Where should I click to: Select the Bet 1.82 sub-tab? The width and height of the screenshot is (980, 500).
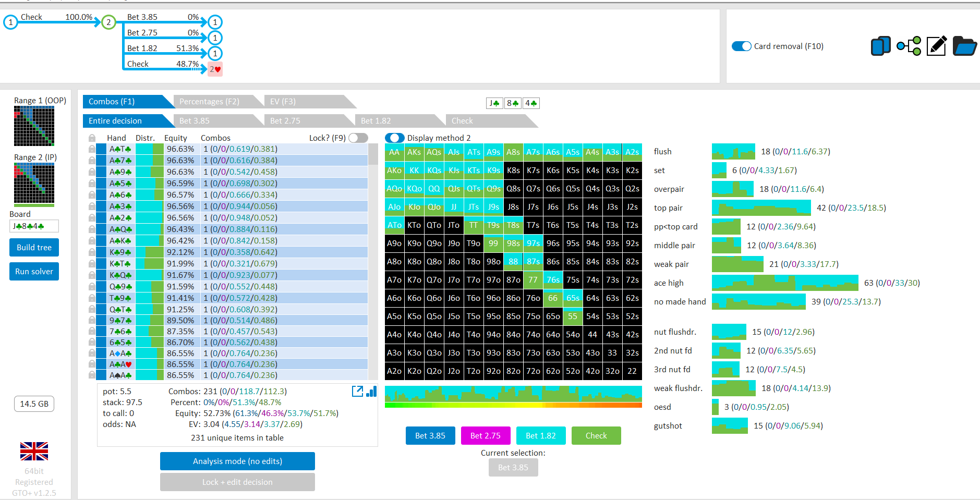tap(400, 121)
